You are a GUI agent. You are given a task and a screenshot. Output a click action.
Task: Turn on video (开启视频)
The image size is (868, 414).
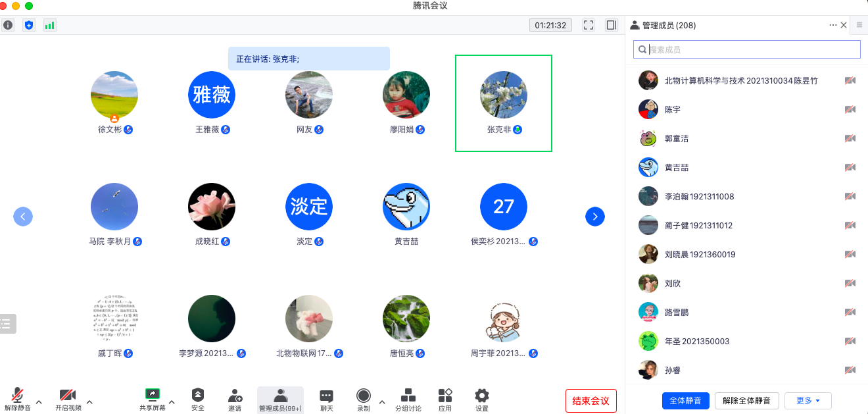(x=66, y=399)
